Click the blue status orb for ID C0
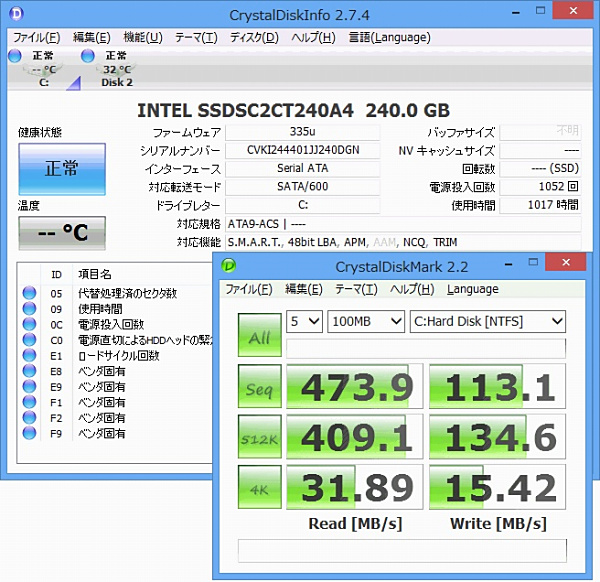 pyautogui.click(x=29, y=340)
